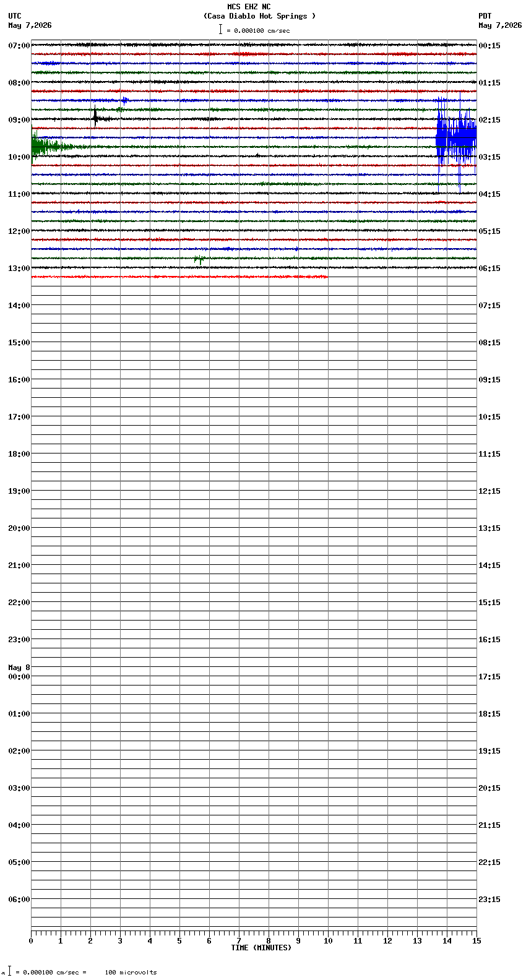
Task: Select the Casa Diablo Hot Springs subtitle
Action: click(259, 16)
